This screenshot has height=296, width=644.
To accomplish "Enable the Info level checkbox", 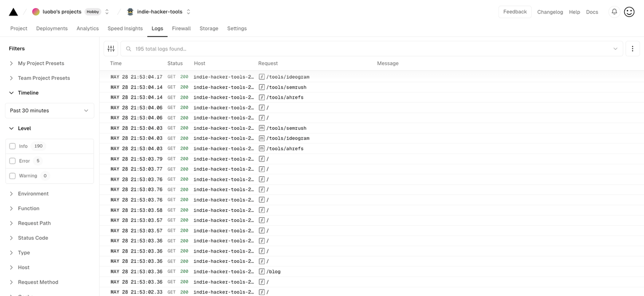I will point(12,146).
